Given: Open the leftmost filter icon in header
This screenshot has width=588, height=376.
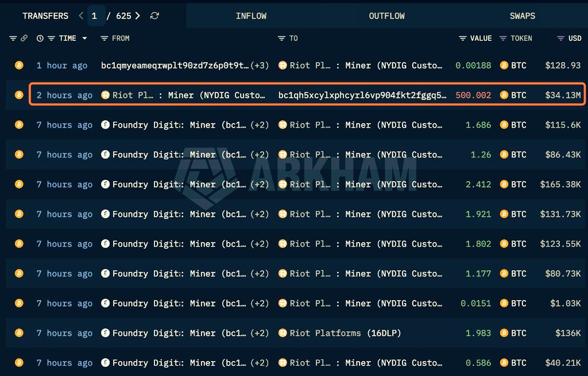Looking at the screenshot, I should (x=13, y=39).
